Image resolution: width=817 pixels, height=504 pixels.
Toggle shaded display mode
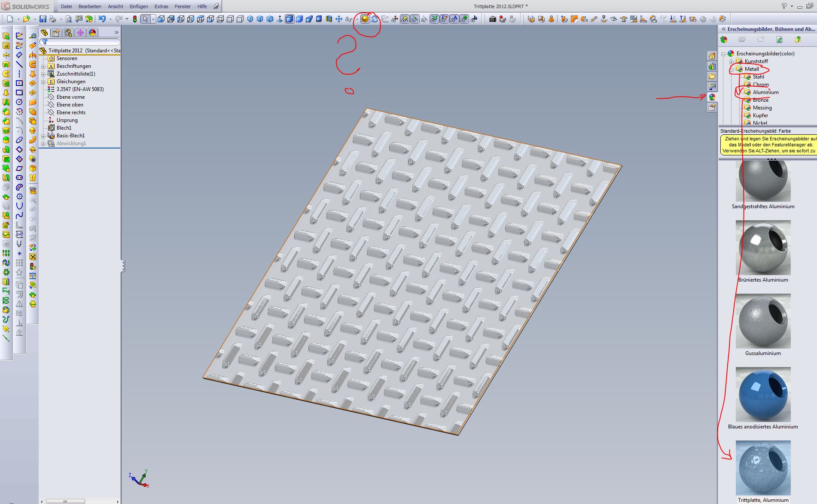tap(299, 19)
